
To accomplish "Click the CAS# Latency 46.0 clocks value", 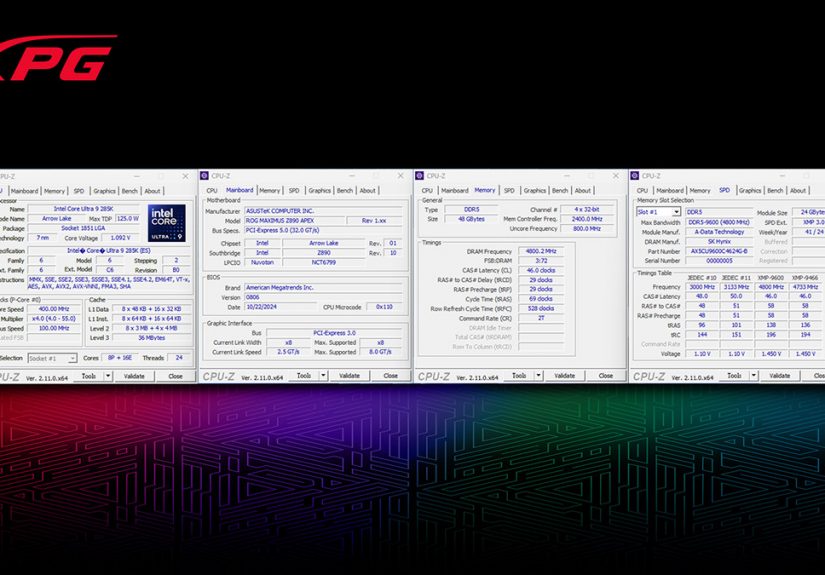I will [540, 270].
